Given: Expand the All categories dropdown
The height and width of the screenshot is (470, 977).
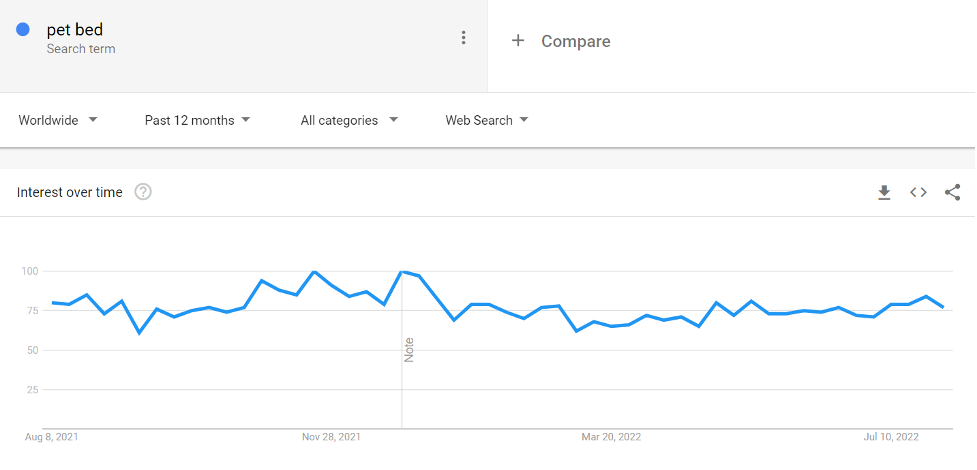Looking at the screenshot, I should pyautogui.click(x=349, y=120).
